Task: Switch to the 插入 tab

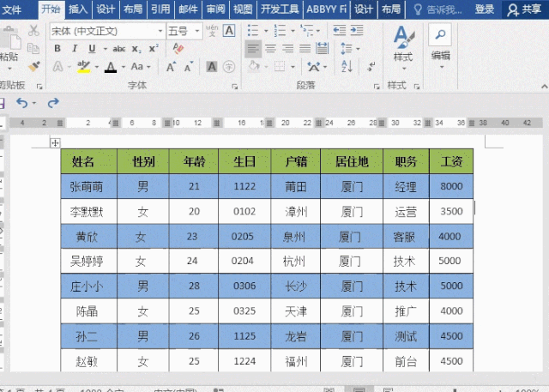Action: [78, 9]
